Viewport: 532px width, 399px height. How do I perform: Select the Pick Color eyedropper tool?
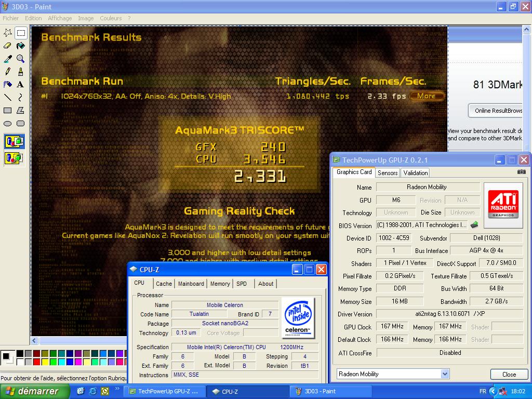(x=7, y=59)
